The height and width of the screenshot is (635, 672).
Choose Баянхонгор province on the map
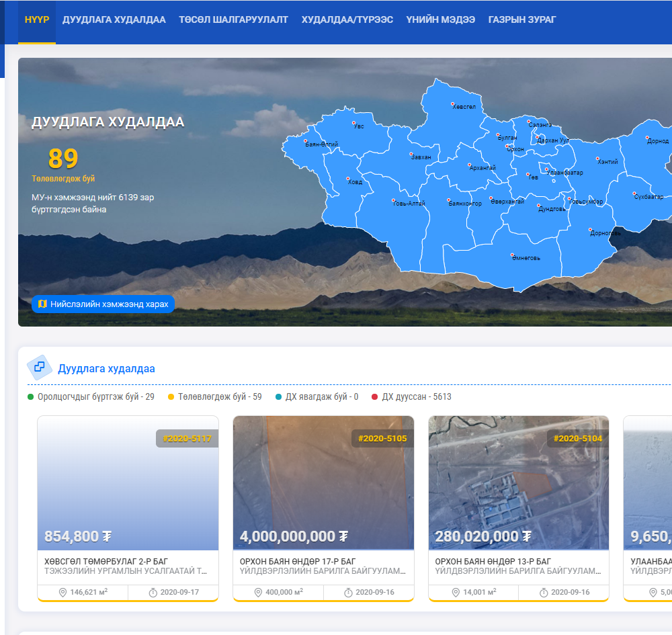coord(465,203)
